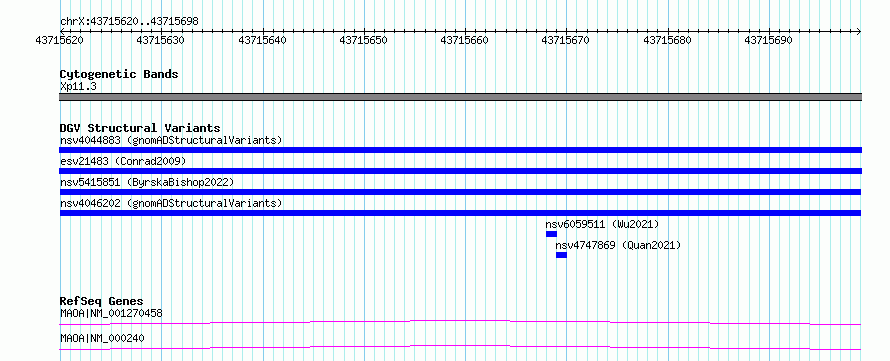
Task: Select the nsv4046202 gnomAD variant bar
Action: (x=460, y=213)
